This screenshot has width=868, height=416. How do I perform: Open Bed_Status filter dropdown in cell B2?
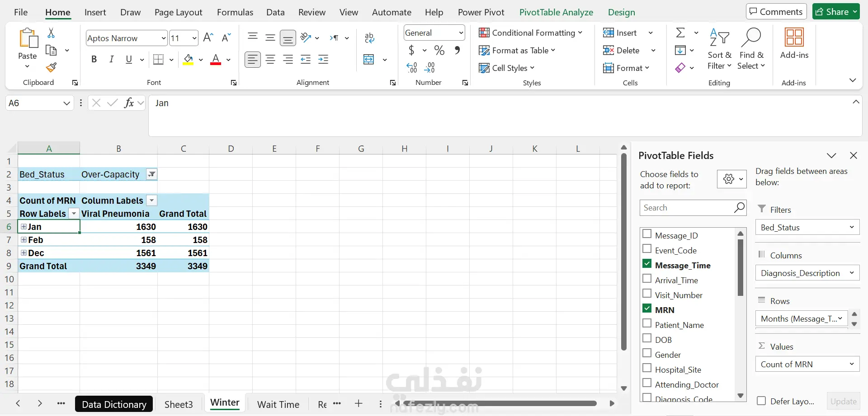tap(152, 174)
